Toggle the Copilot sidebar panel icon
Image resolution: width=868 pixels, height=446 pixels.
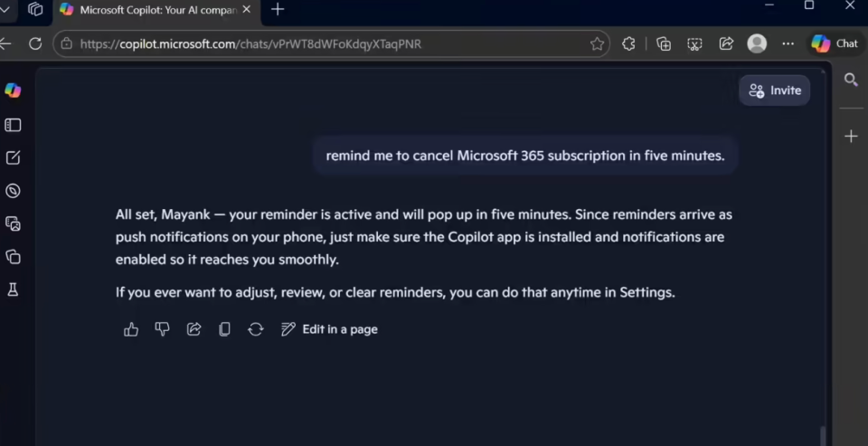tap(13, 125)
